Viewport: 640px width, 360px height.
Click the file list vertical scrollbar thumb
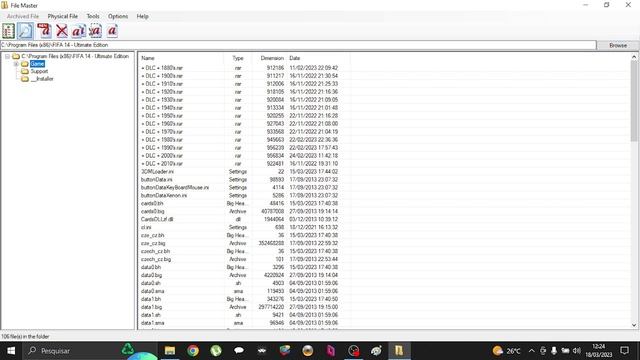pyautogui.click(x=634, y=101)
